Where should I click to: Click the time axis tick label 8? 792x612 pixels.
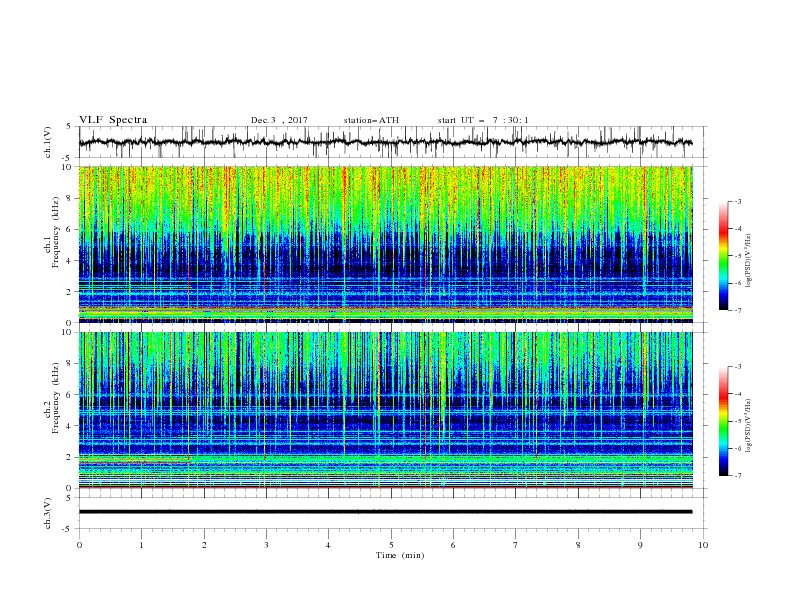pyautogui.click(x=578, y=545)
